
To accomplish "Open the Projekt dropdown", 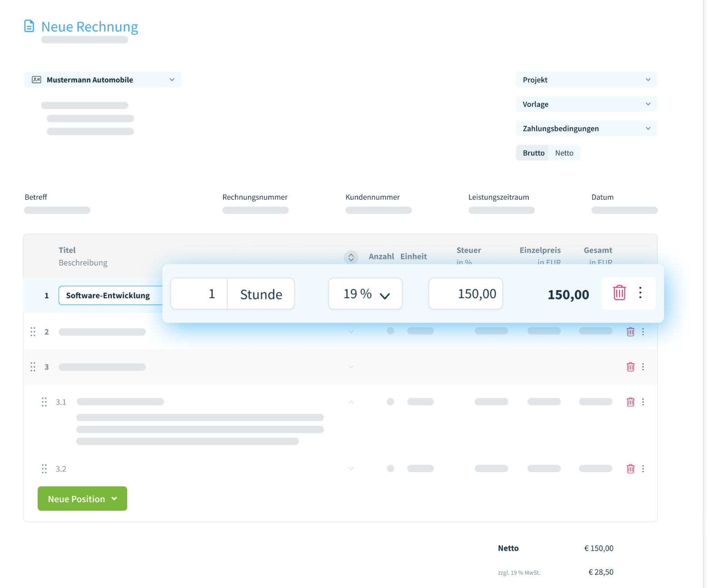I will click(x=586, y=80).
